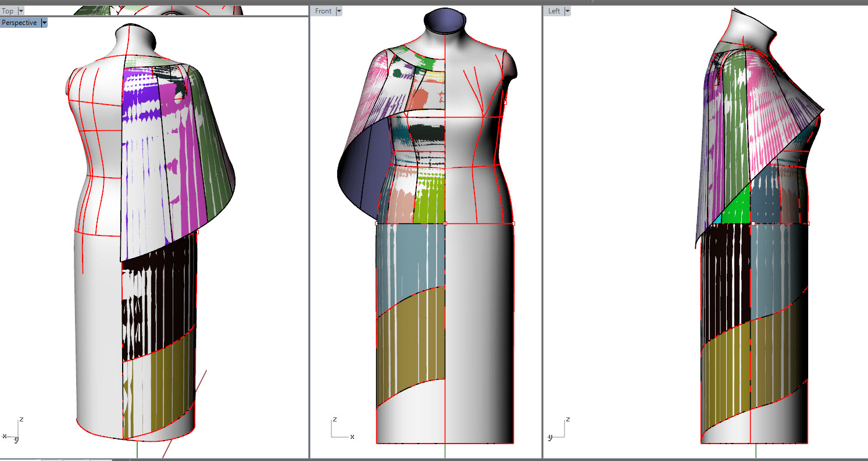
Task: Select right end control point of Front hipline
Action: 513,223
